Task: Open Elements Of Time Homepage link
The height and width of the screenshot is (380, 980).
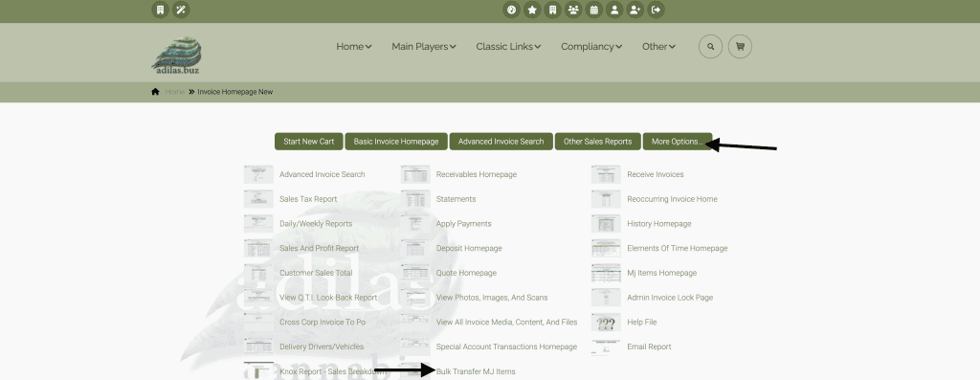Action: [677, 248]
